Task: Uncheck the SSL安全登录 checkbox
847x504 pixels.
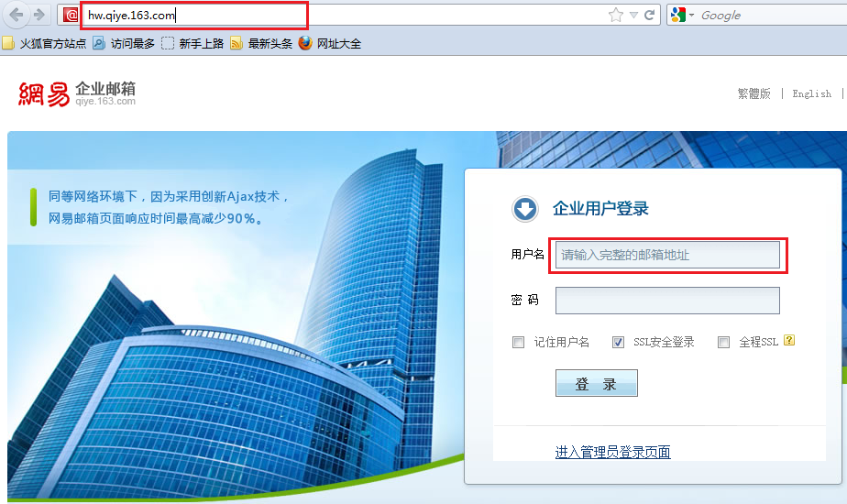Action: (618, 342)
